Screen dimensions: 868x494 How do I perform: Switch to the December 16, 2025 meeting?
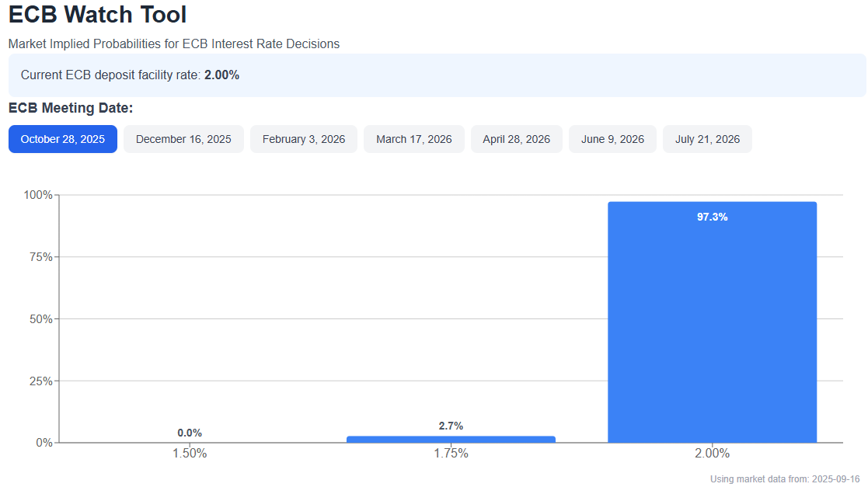(183, 139)
